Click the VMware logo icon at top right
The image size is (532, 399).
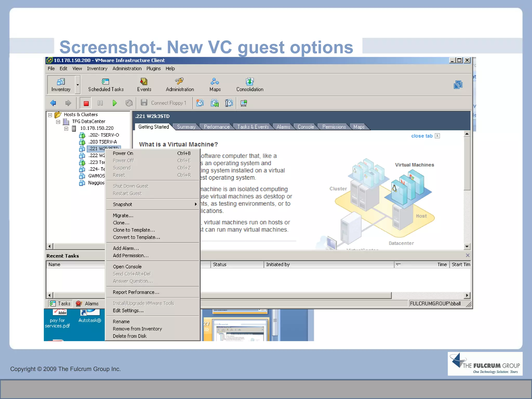pos(458,85)
